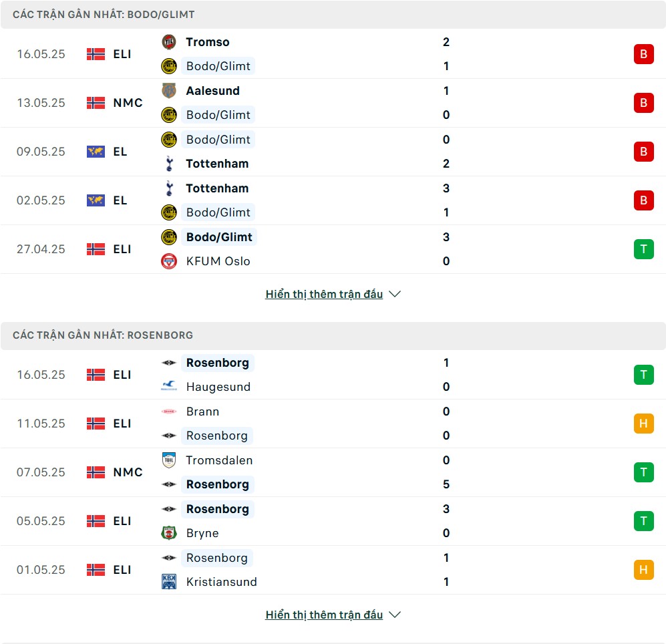Click green T badge for KFUM Oslo match
The image size is (666, 644).
643,249
